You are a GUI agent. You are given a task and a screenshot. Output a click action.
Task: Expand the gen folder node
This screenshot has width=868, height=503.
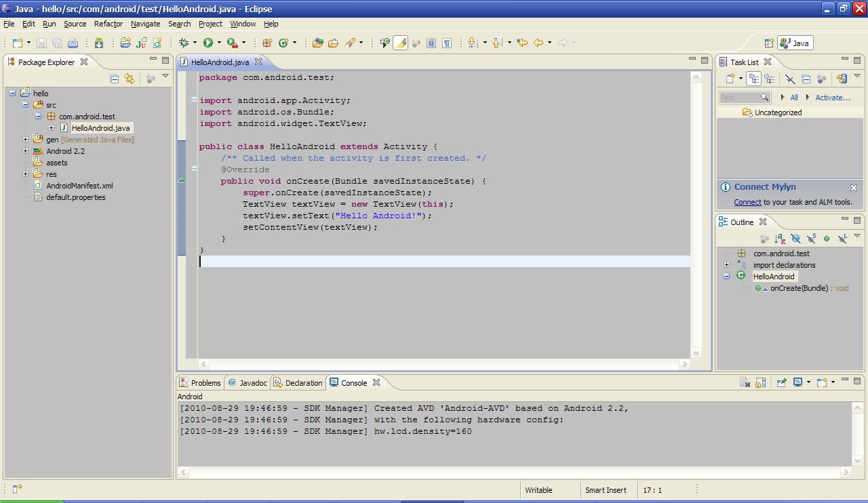(x=26, y=140)
